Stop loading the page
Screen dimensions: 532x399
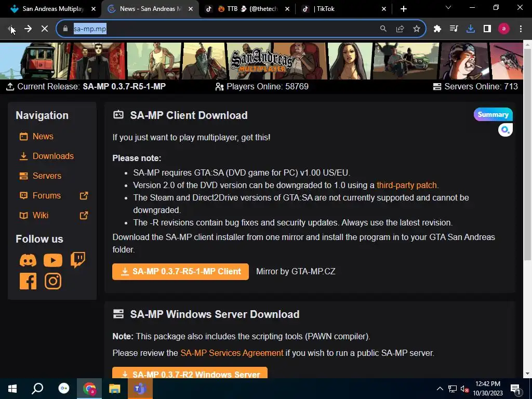pyautogui.click(x=45, y=29)
